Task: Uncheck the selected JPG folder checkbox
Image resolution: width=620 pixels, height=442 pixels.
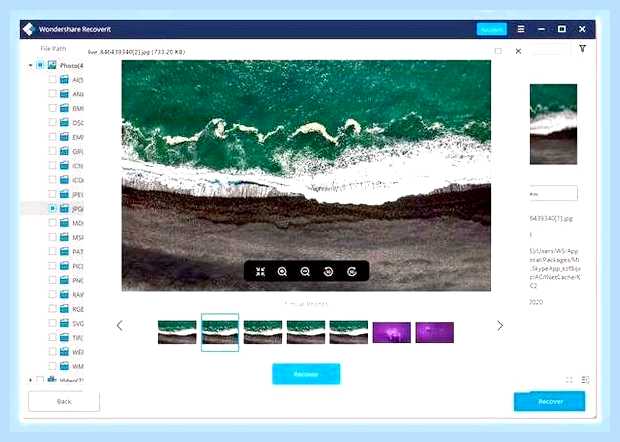Action: (x=52, y=208)
